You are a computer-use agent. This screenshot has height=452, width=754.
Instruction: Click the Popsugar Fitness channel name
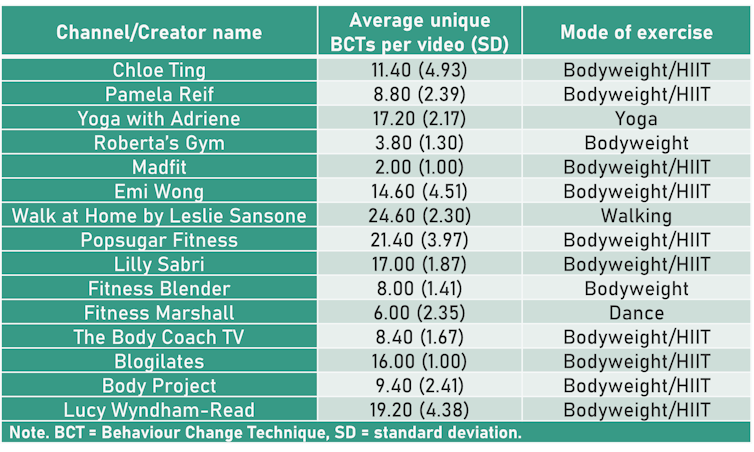tap(159, 240)
